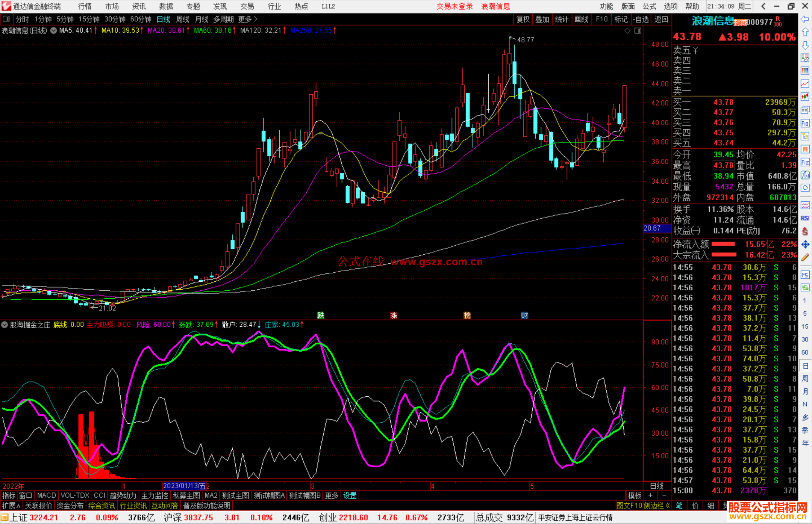812x524 pixels.
Task: Click the F10 company info sidebar icon
Action: click(x=805, y=124)
